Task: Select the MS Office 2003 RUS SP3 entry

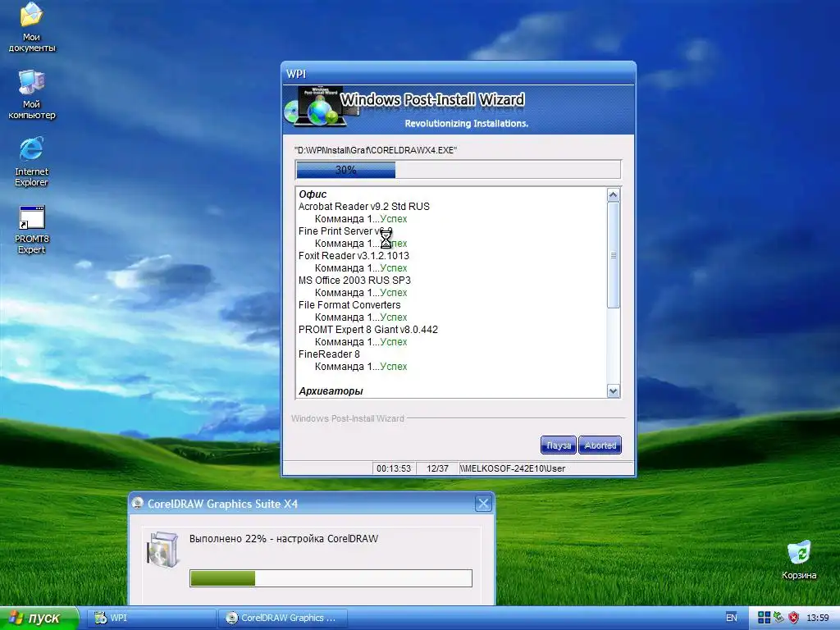Action: coord(354,281)
